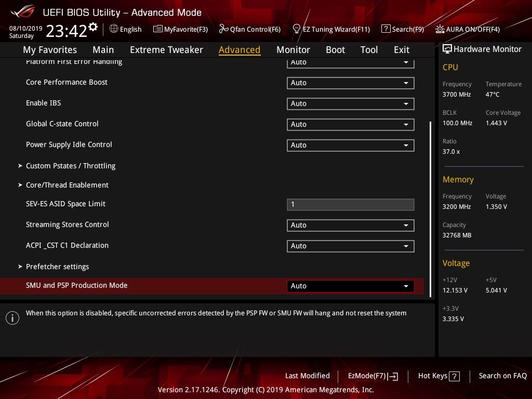Viewport: 532px width, 399px height.
Task: Click CPU temperature 47°C value
Action: 493,95
